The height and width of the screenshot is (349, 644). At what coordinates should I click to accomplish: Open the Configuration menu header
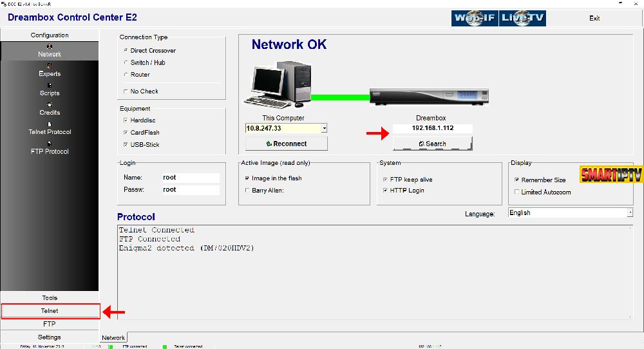(50, 35)
